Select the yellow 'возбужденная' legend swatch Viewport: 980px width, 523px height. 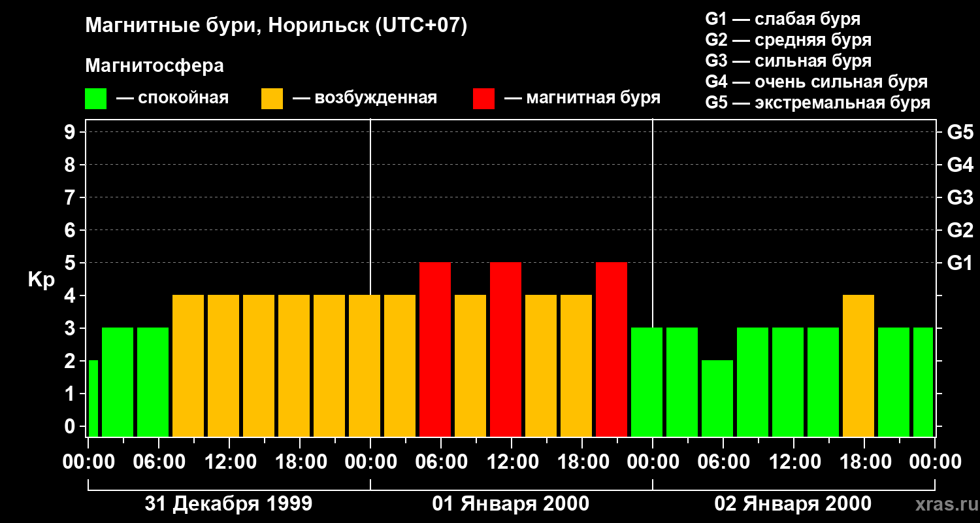[x=272, y=99]
